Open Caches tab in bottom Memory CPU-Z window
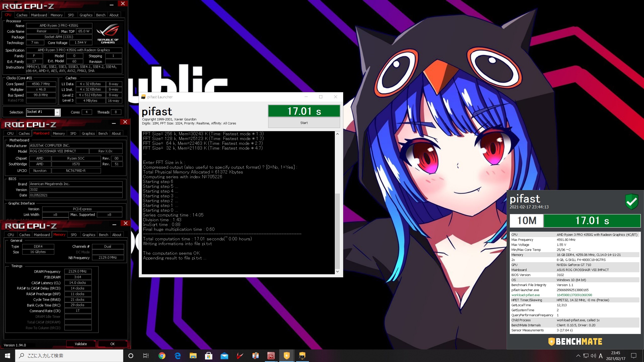Image resolution: width=644 pixels, height=362 pixels. pos(25,235)
